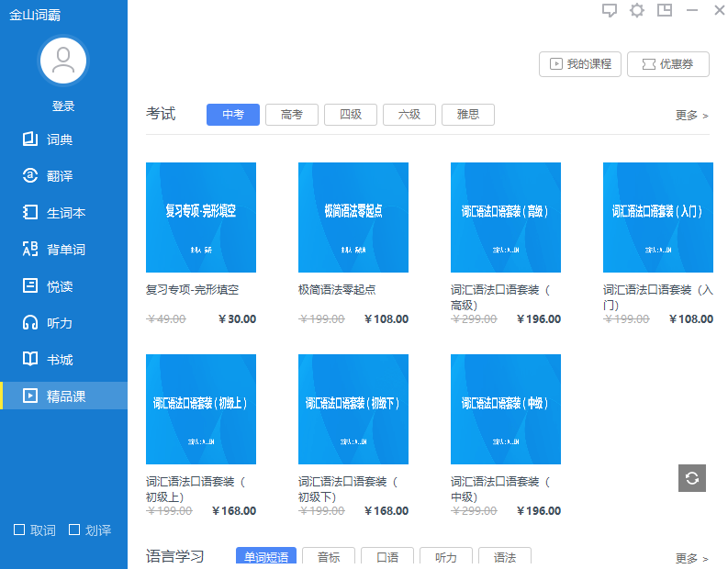Switch to the 雅思 exam tab

tap(467, 115)
